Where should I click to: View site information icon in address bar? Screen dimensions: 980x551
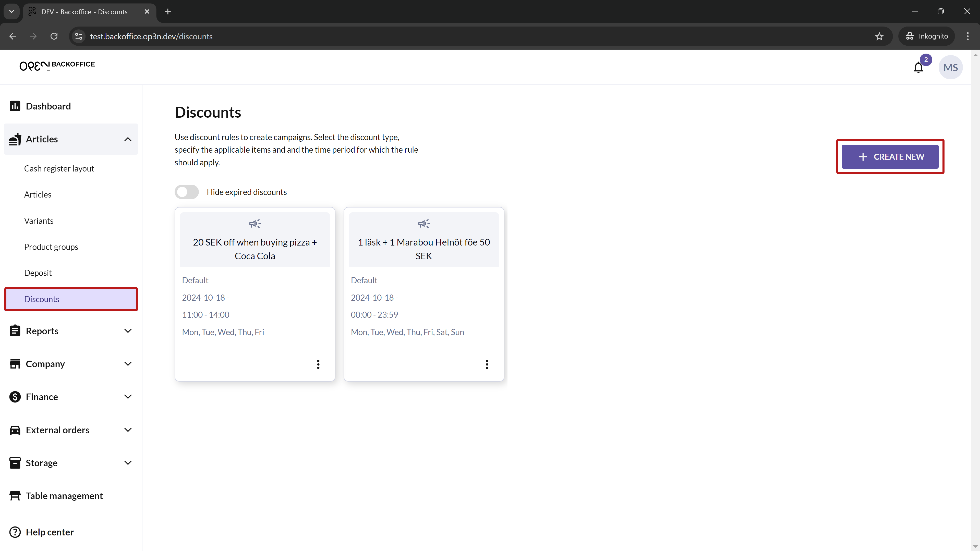tap(79, 36)
